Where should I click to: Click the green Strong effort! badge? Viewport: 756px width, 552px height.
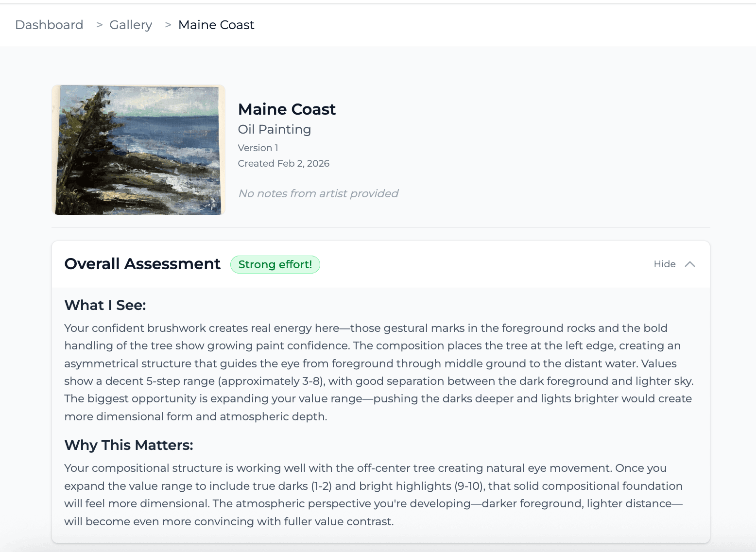tap(275, 264)
